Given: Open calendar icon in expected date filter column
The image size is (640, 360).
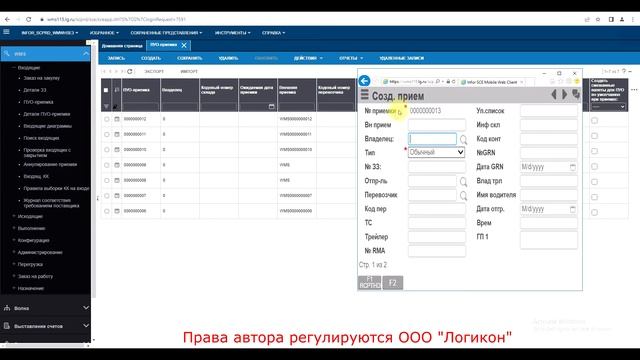Looking at the screenshot, I should pyautogui.click(x=271, y=107).
